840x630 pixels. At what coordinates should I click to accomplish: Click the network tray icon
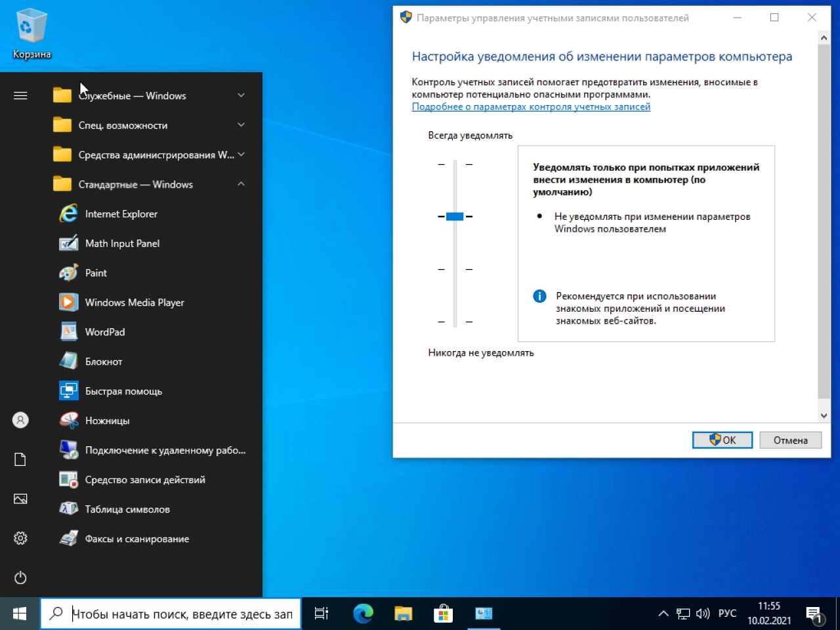683,614
